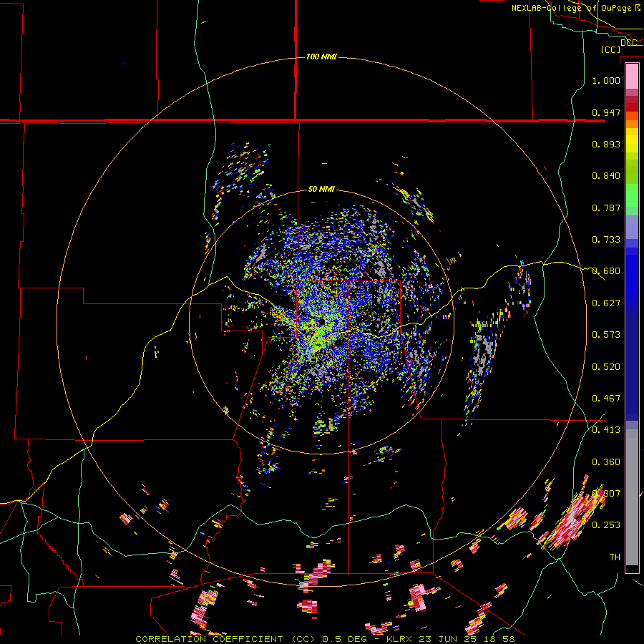The height and width of the screenshot is (644, 644).
Task: Click the 50 NMI range ring label
Action: coord(321,189)
